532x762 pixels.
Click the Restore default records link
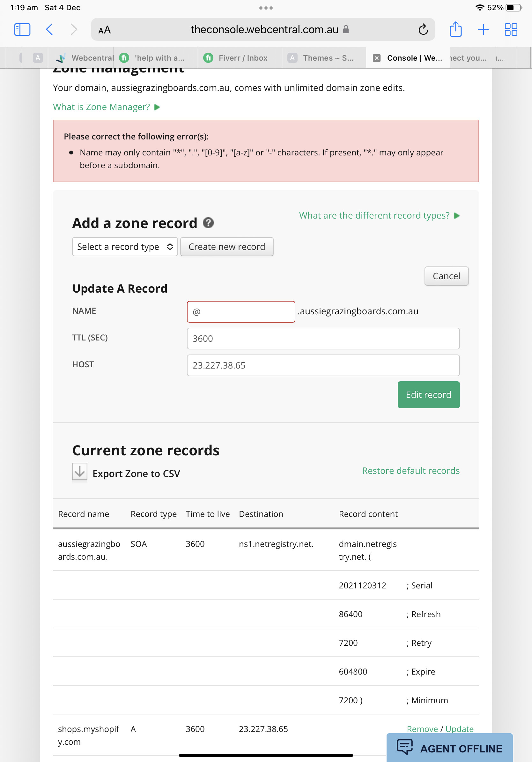point(410,471)
